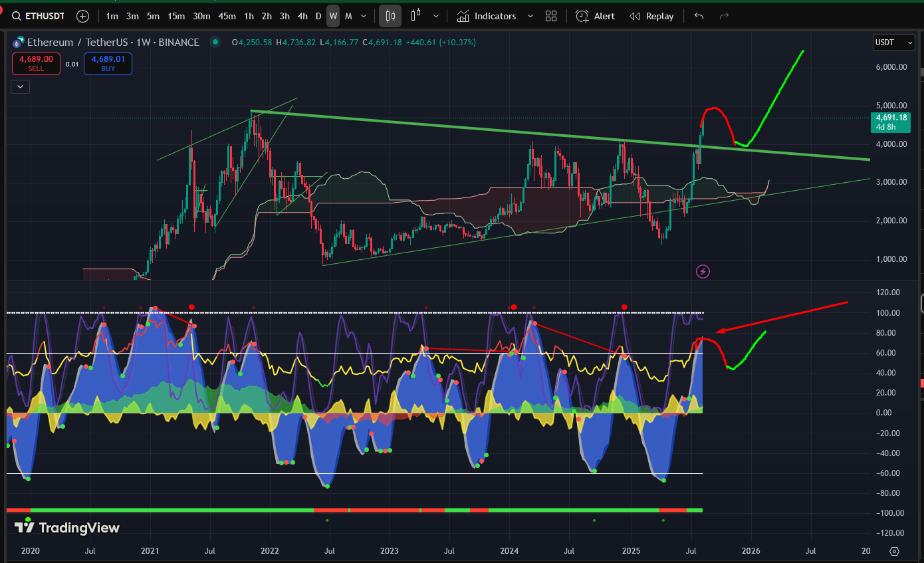Set chart interval to 2h

[267, 16]
